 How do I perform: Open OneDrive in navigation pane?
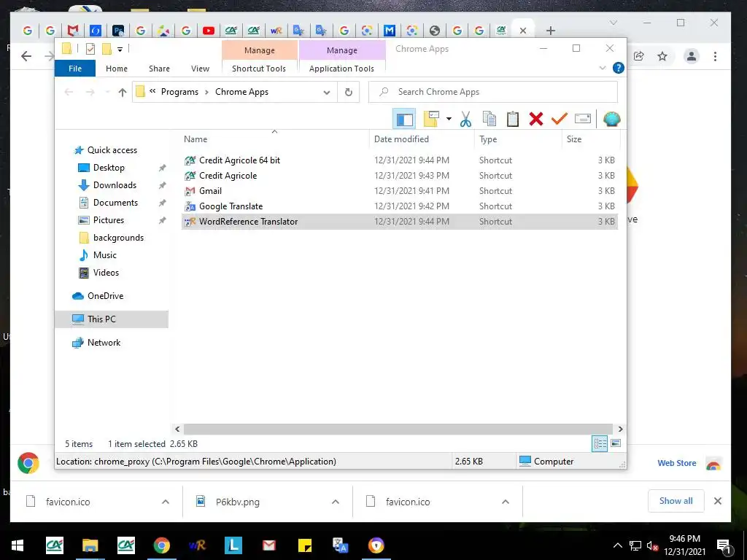point(105,296)
